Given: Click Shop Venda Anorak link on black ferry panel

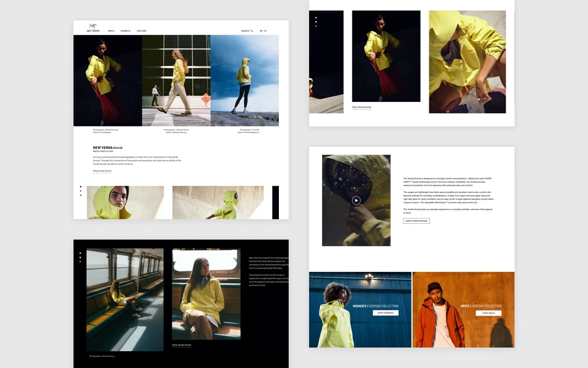Looking at the screenshot, I should [x=182, y=345].
